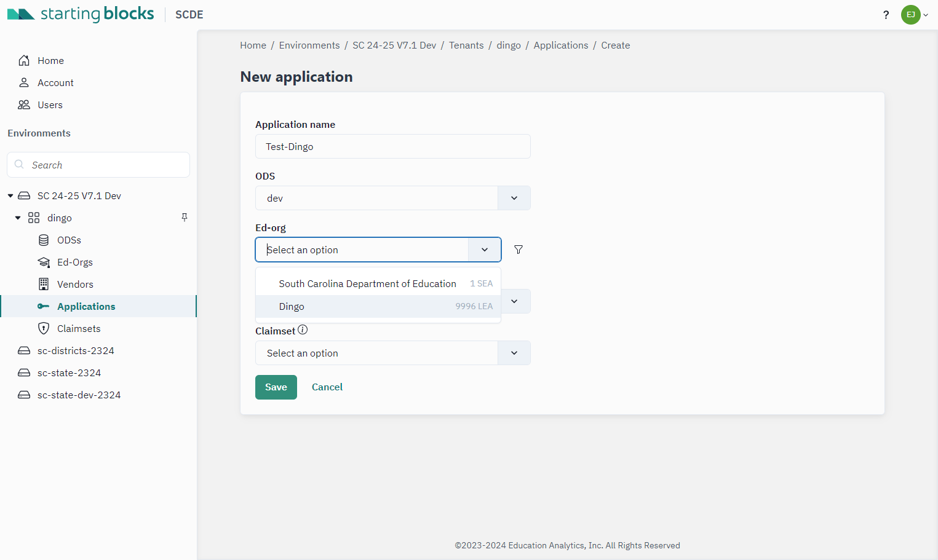
Task: Open the ODS dropdown showing dev
Action: click(392, 198)
